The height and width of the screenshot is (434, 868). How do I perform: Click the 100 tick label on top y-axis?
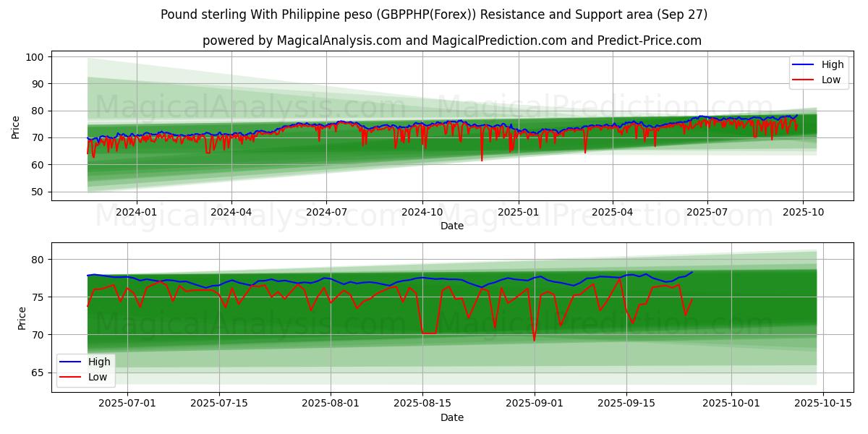click(x=36, y=56)
